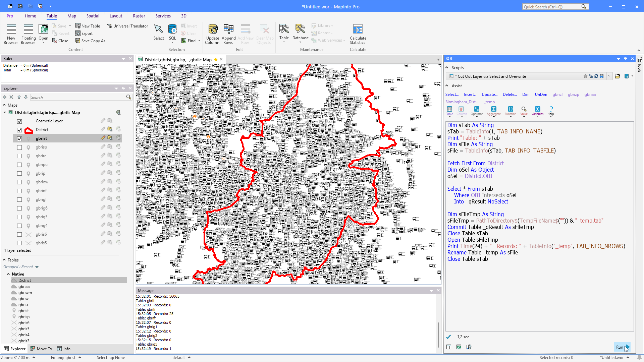The height and width of the screenshot is (362, 644).
Task: Open script folder icon in SQL panel
Action: pyautogui.click(x=618, y=76)
